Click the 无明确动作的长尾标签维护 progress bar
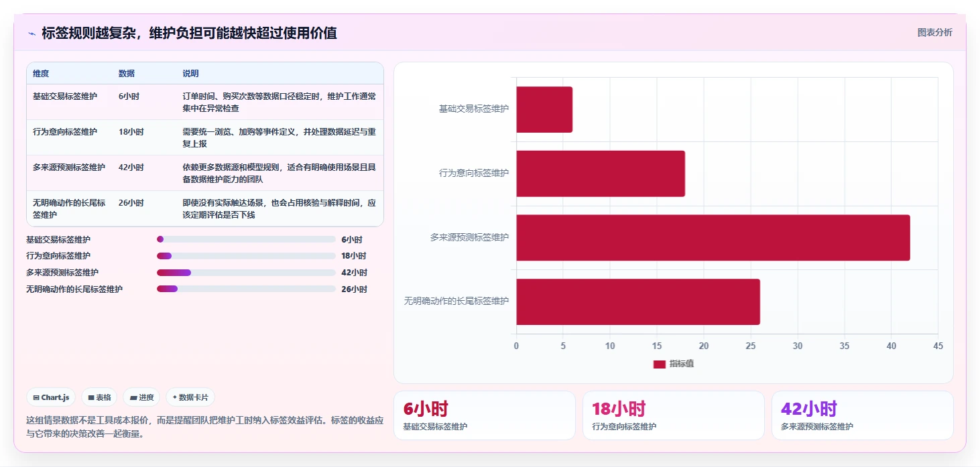This screenshot has width=980, height=467. coord(246,289)
